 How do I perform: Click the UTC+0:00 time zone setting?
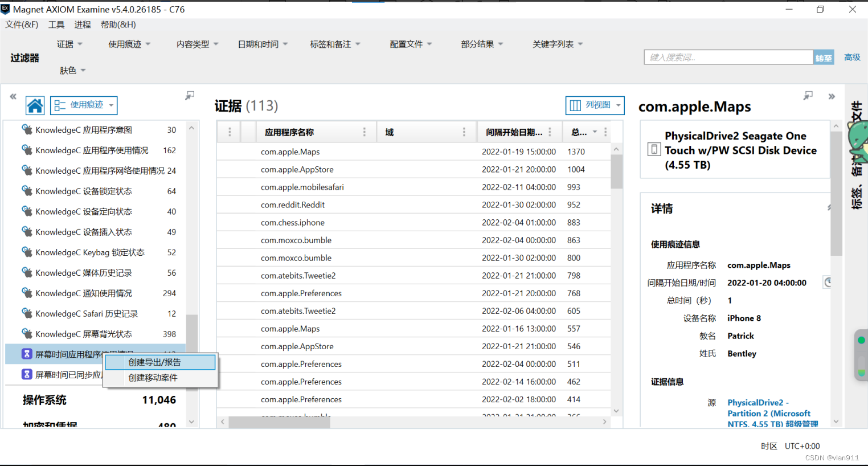802,446
